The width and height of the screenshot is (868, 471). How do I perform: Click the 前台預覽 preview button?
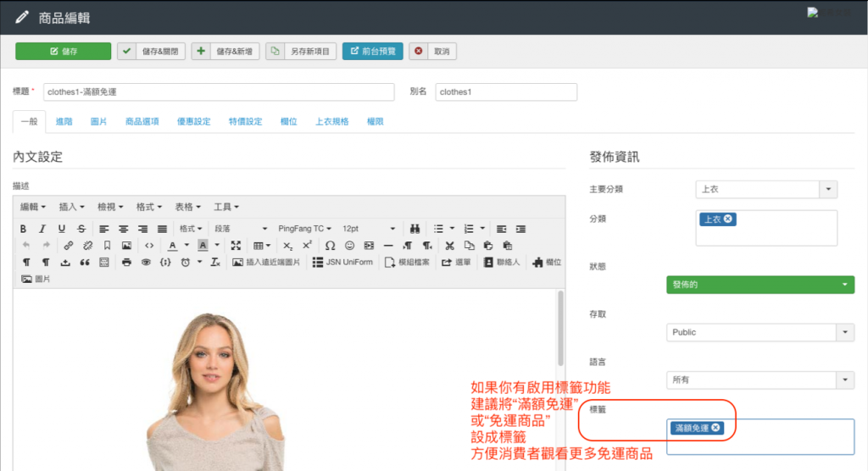pos(373,52)
